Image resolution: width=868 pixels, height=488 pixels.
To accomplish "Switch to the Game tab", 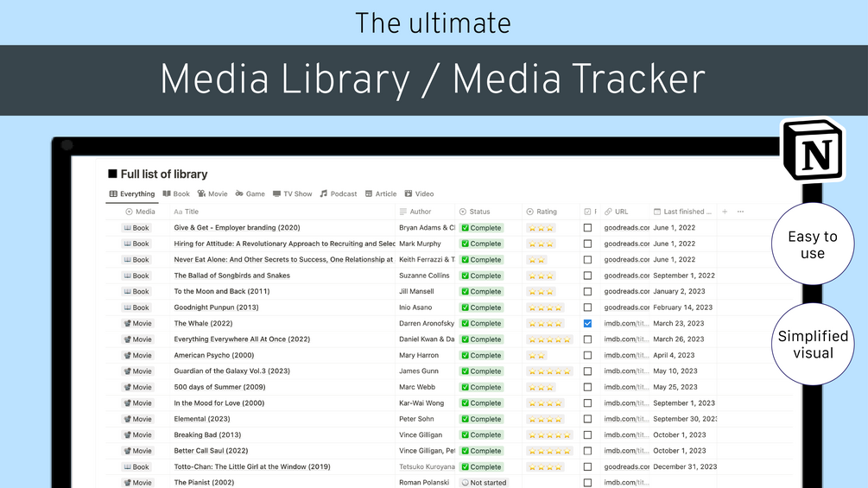I will (250, 193).
